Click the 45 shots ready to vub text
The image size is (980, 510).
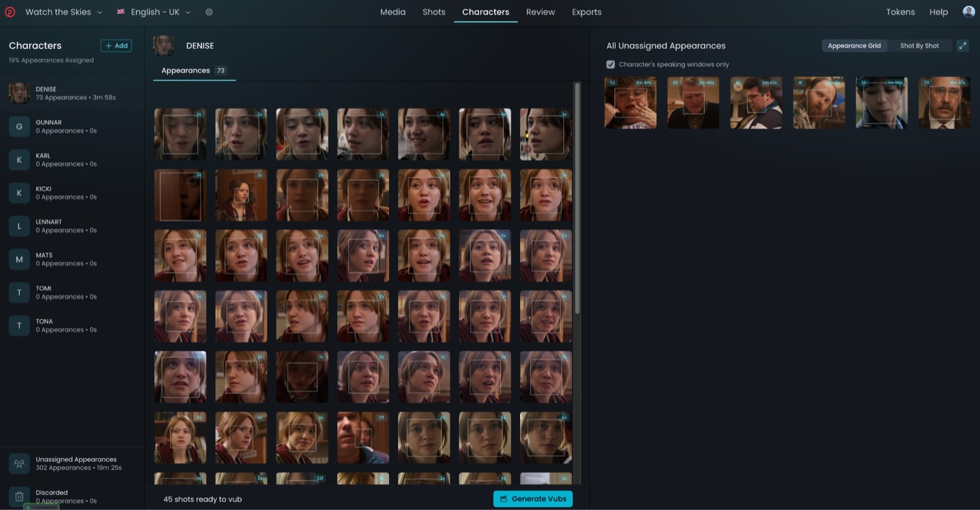pyautogui.click(x=203, y=499)
